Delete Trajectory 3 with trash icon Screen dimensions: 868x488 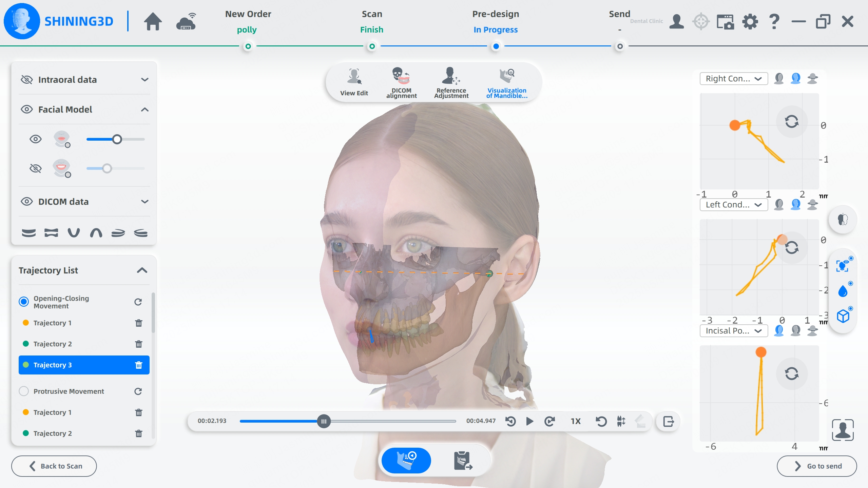(138, 365)
